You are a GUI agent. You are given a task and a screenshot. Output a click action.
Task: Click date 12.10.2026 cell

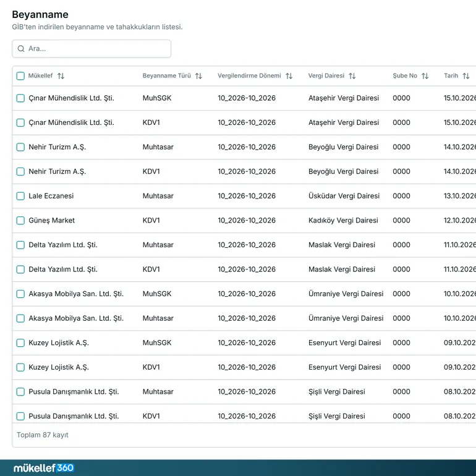pyautogui.click(x=459, y=221)
